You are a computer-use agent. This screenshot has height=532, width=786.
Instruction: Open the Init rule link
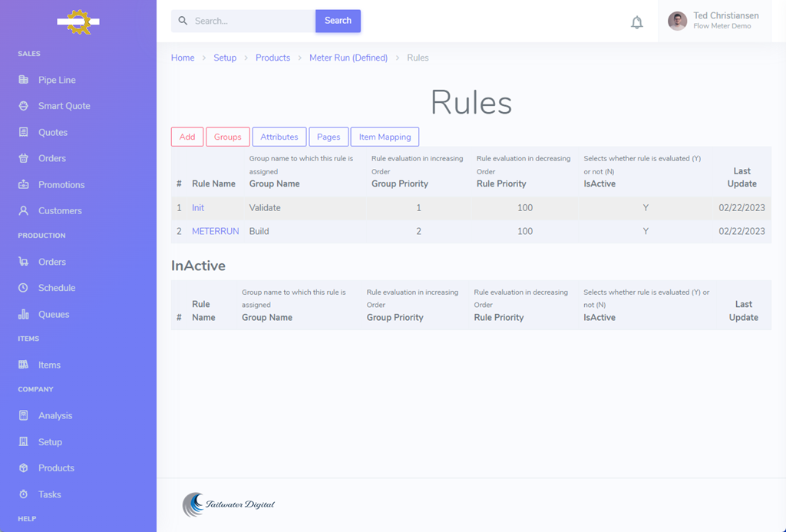pyautogui.click(x=198, y=208)
